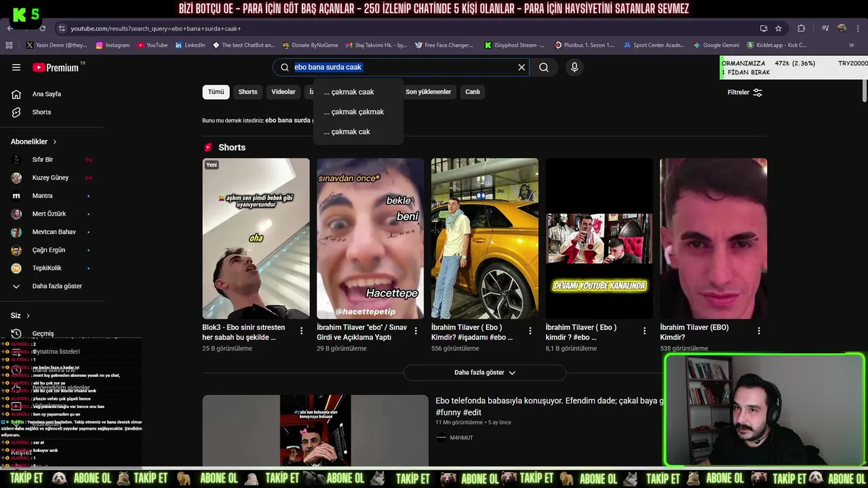This screenshot has width=868, height=488.
Task: Open the Sport Center Acade... bookmark
Action: pos(653,45)
